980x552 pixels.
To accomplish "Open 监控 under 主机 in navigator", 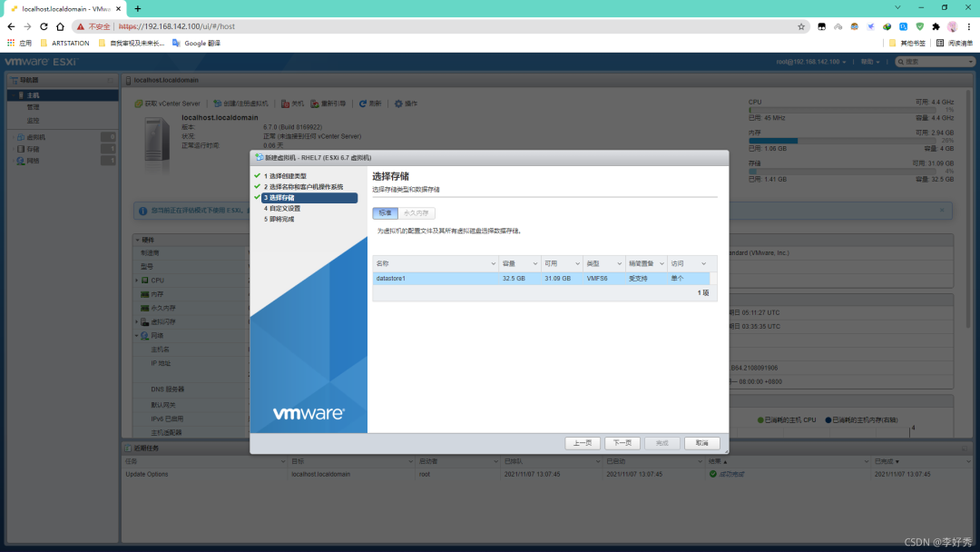I will [34, 121].
